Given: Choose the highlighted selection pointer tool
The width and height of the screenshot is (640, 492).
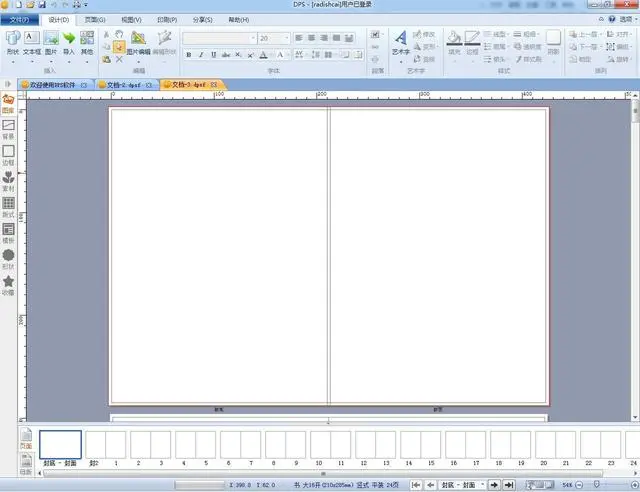Looking at the screenshot, I should 119,47.
